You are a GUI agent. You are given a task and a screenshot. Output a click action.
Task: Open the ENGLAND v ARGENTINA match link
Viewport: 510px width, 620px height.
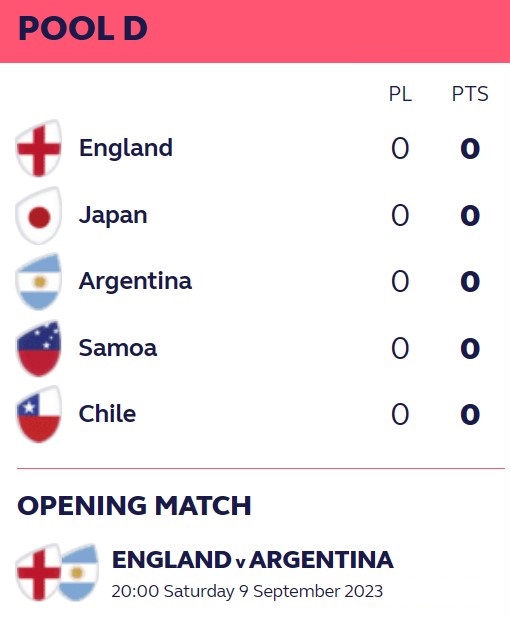pos(253,560)
